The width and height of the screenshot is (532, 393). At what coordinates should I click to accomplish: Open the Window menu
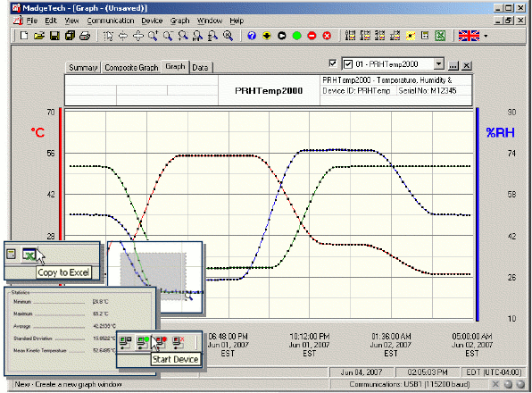(x=210, y=21)
